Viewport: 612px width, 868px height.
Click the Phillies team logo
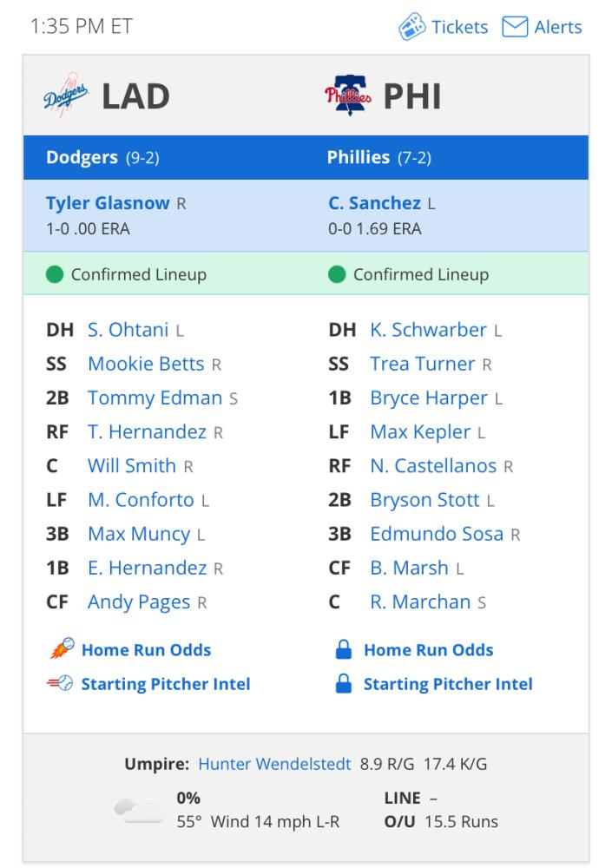(x=348, y=95)
